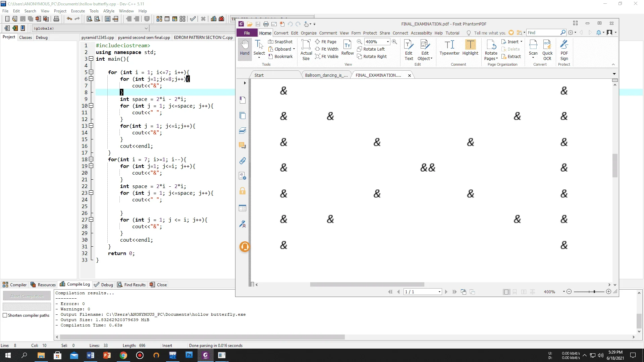Switch to the Classes side panel tab
644x362 pixels.
(25, 37)
